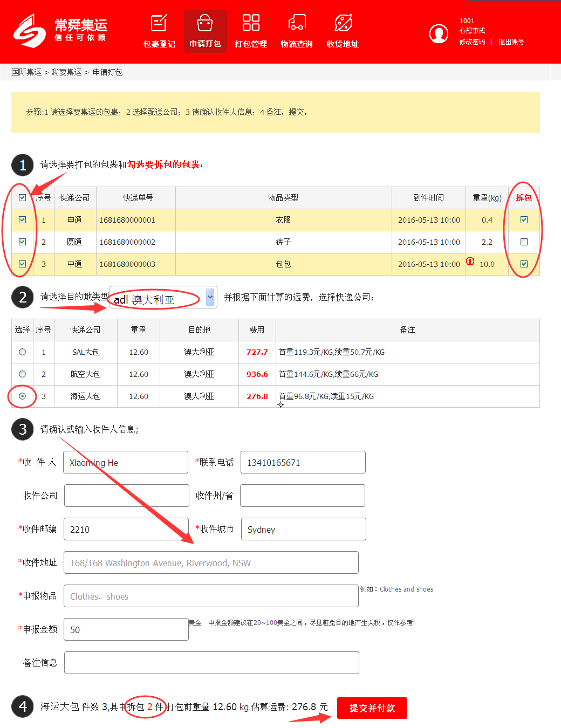The height and width of the screenshot is (728, 561).
Task: Choose the 航空大包 shipping radio option
Action: [x=22, y=374]
